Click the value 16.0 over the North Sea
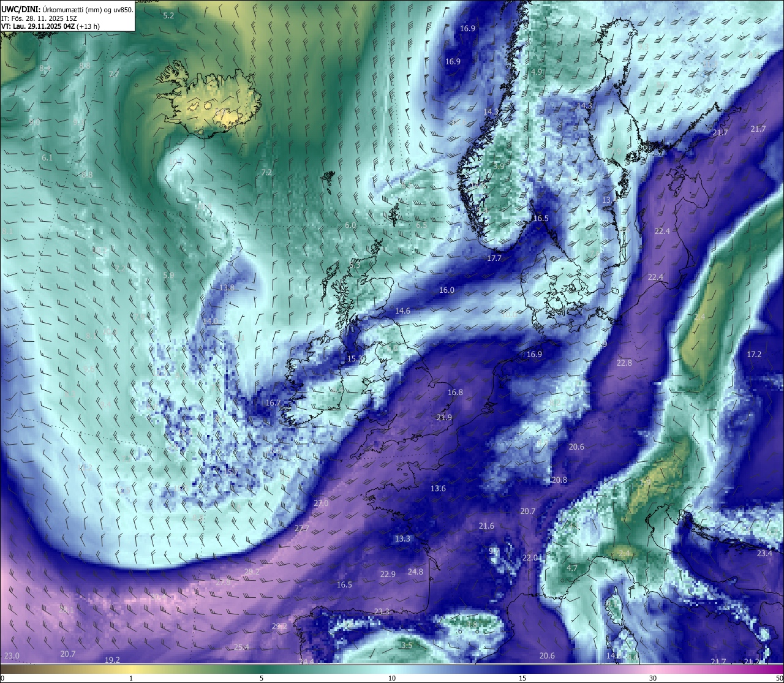Image resolution: width=784 pixels, height=683 pixels. pos(447,290)
